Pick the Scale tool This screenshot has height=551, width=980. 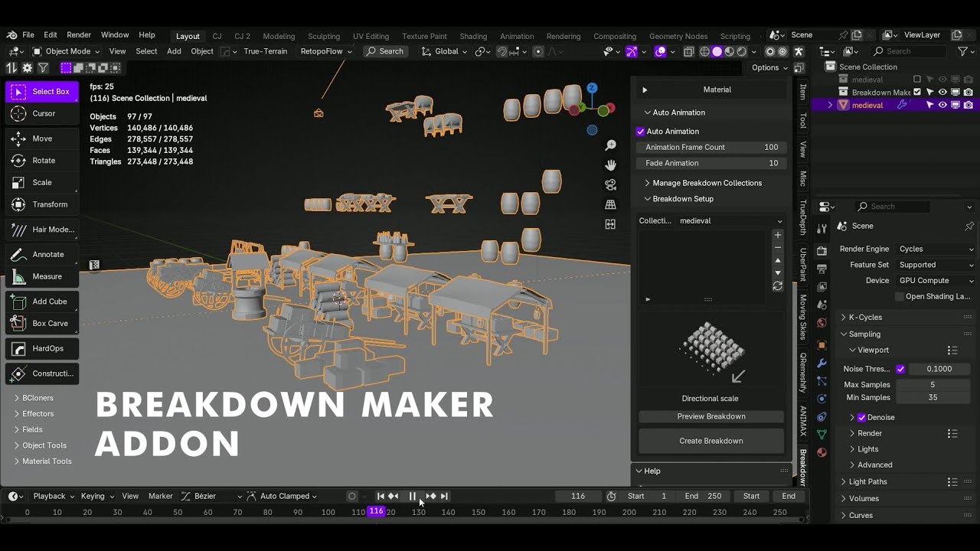(42, 182)
